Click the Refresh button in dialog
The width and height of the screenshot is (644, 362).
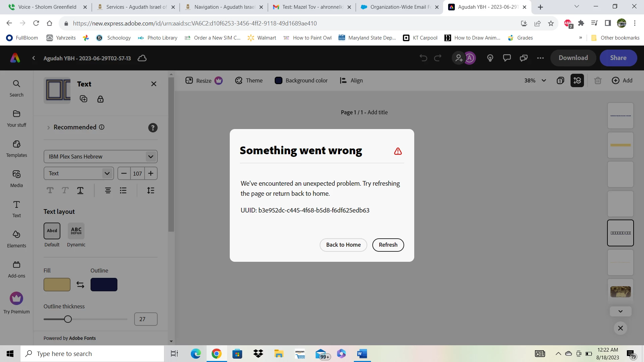[388, 245]
